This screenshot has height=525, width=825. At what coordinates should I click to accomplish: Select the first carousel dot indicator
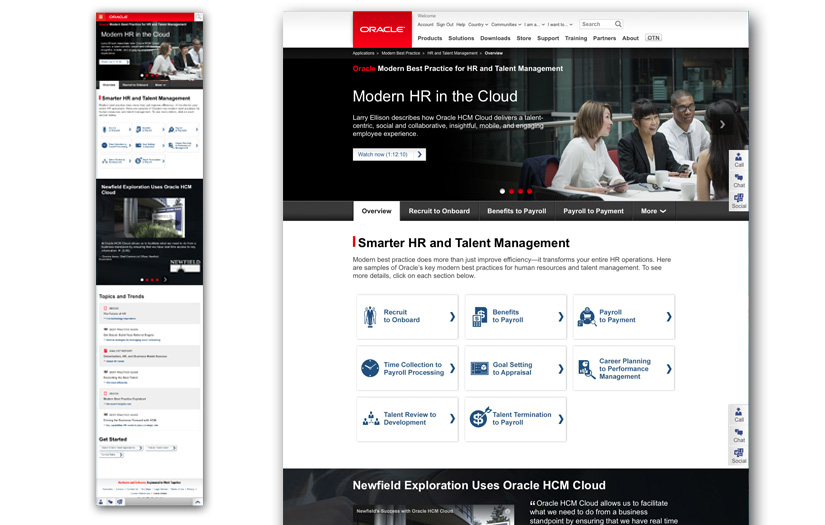[x=502, y=191]
